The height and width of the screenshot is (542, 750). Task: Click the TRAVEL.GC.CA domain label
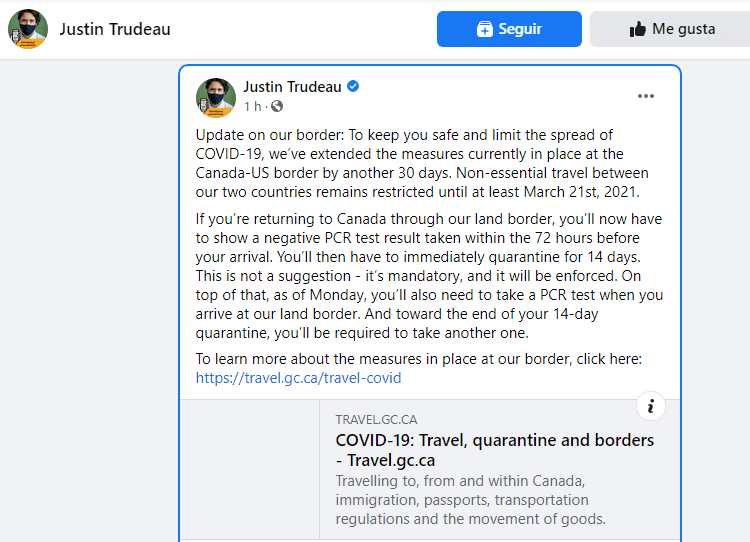376,420
